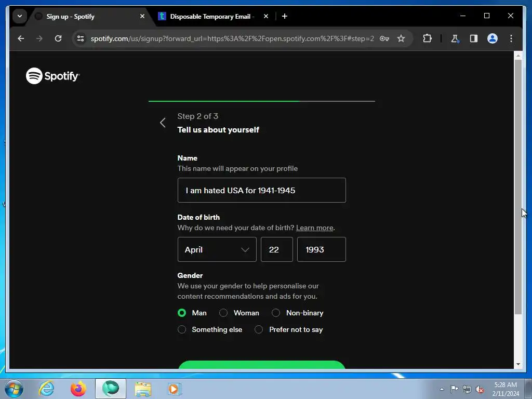Open the Windows Start menu
The image size is (532, 399).
coord(14,389)
